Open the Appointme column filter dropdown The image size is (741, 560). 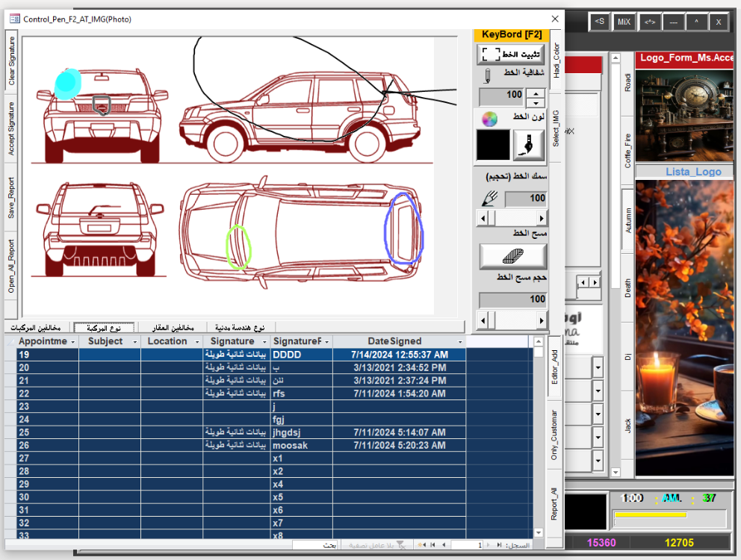[73, 341]
